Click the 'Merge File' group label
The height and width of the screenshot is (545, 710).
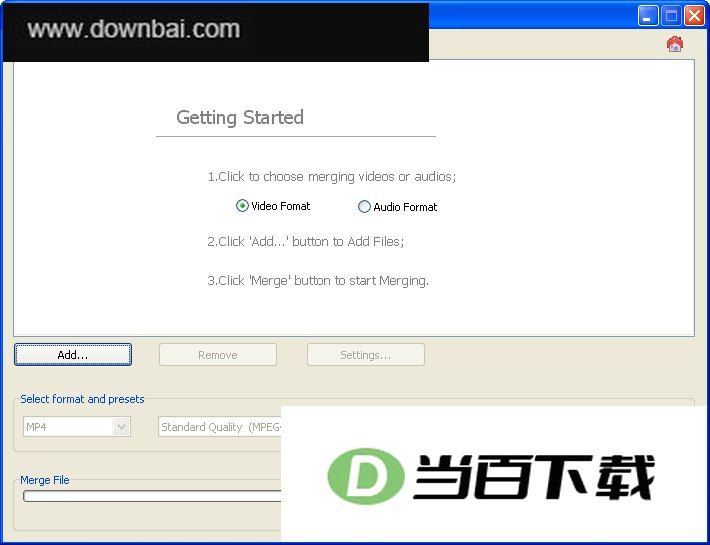pos(45,480)
